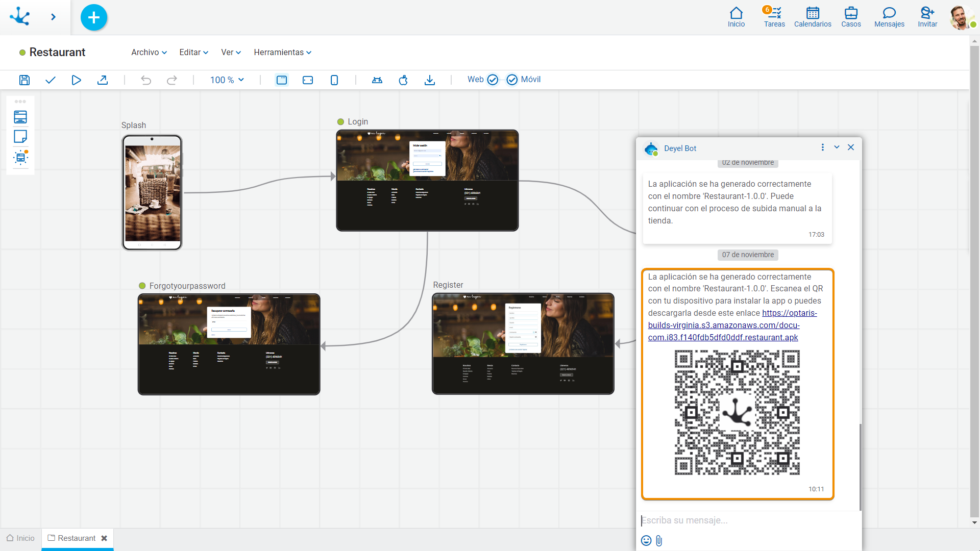
Task: Toggle the Web checkmark
Action: 493,80
